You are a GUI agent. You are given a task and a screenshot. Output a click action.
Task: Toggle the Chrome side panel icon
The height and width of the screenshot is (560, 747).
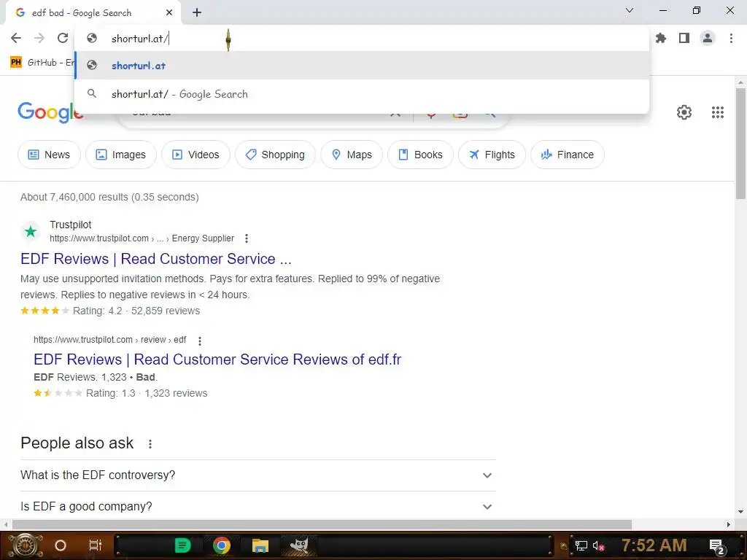pyautogui.click(x=684, y=38)
